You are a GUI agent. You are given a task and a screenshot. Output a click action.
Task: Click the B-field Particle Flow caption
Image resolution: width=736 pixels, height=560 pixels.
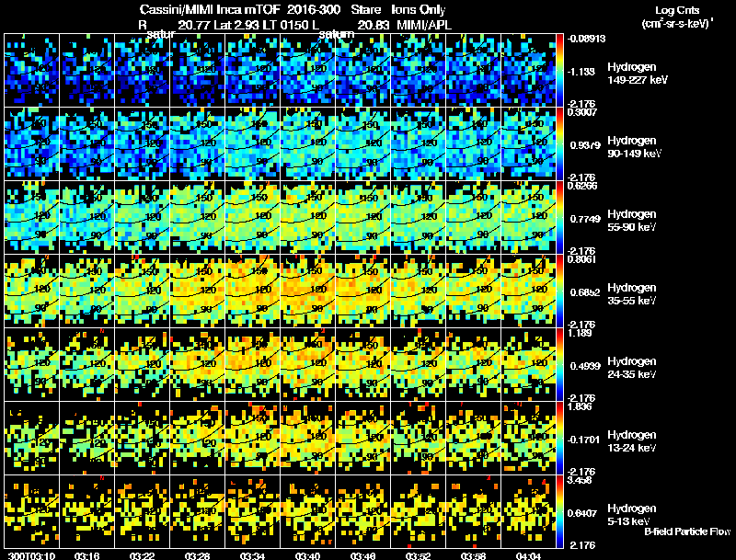687,531
